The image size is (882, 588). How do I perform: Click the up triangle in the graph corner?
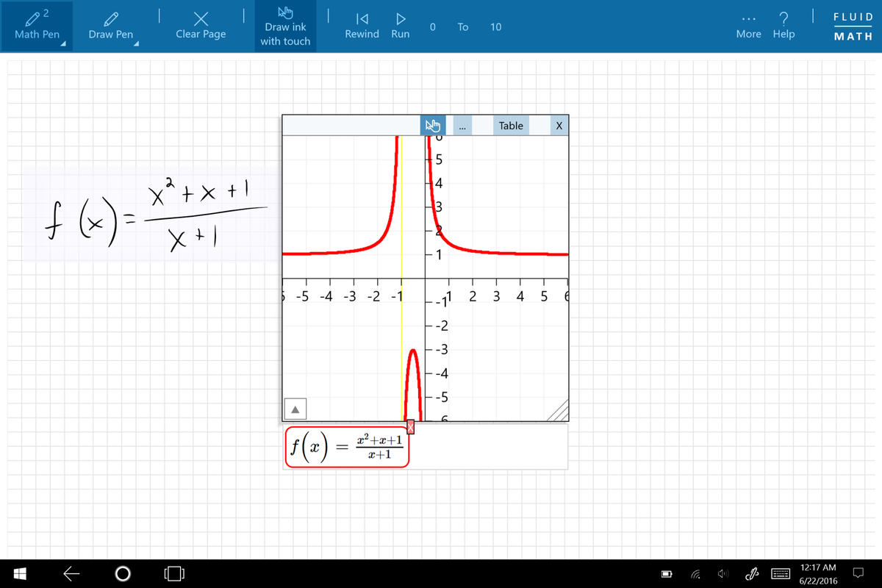(x=297, y=408)
